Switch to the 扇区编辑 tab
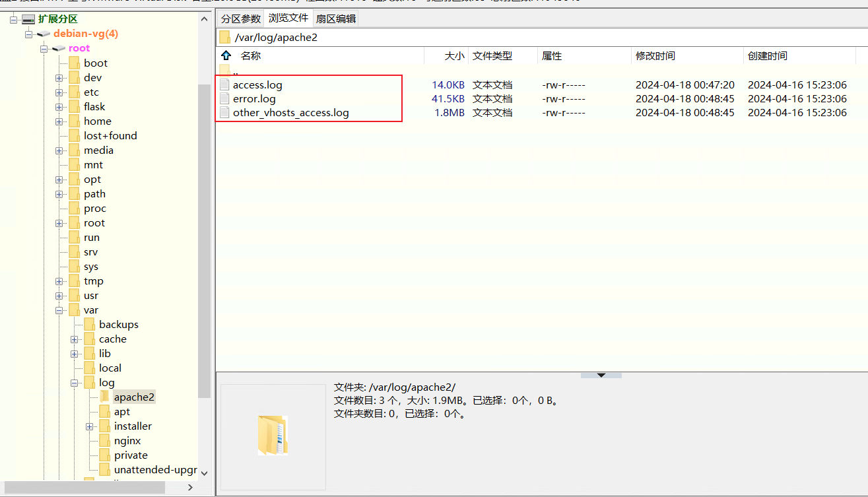The height and width of the screenshot is (497, 868). [335, 18]
